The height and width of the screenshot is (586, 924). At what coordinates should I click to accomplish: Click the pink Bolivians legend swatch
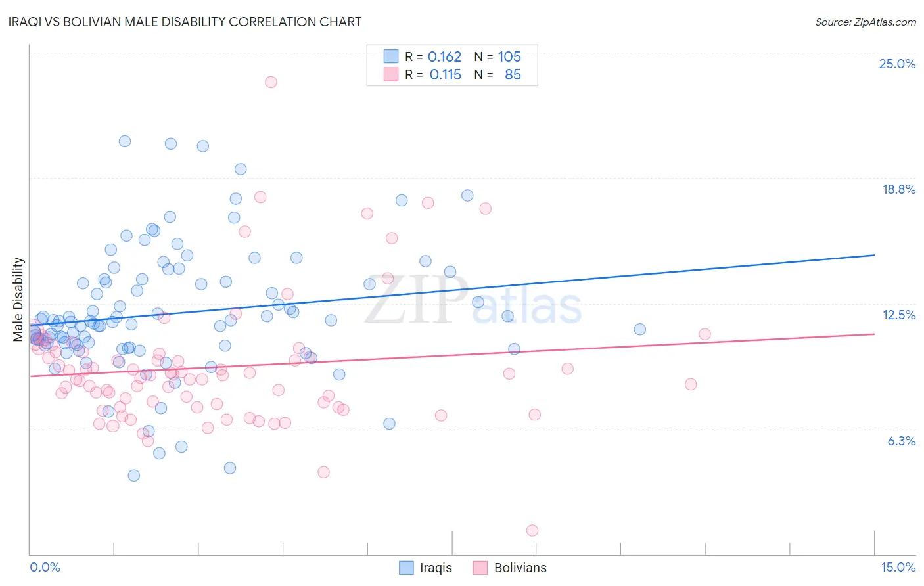pos(480,568)
